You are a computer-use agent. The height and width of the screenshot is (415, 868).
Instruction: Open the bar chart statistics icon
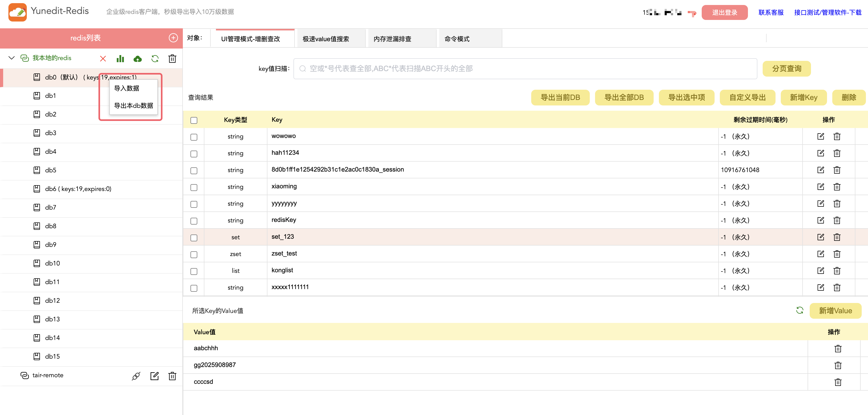tap(120, 58)
